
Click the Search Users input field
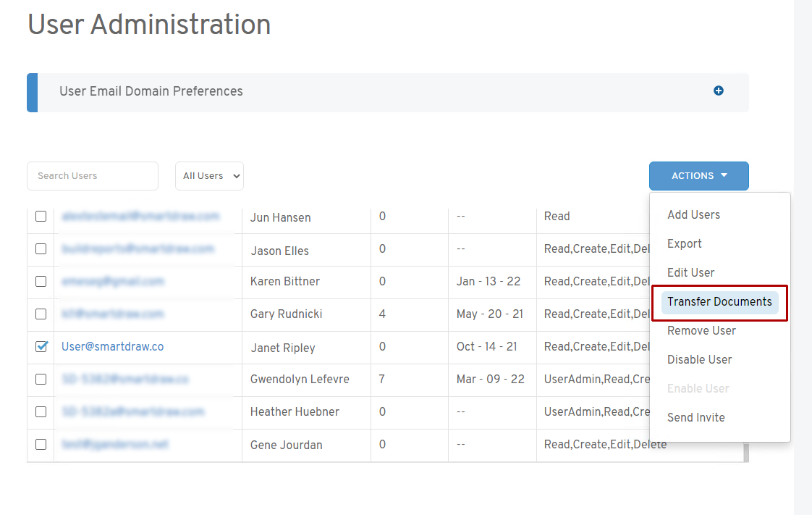coord(93,176)
